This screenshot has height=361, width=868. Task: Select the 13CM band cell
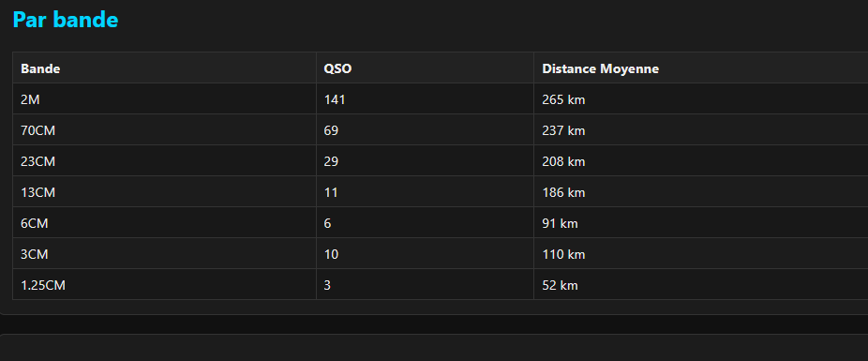[x=164, y=192]
